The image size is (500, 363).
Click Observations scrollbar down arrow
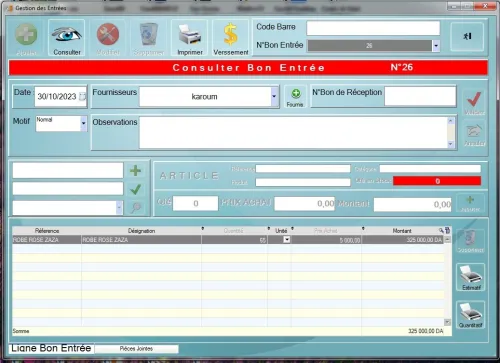pos(451,144)
